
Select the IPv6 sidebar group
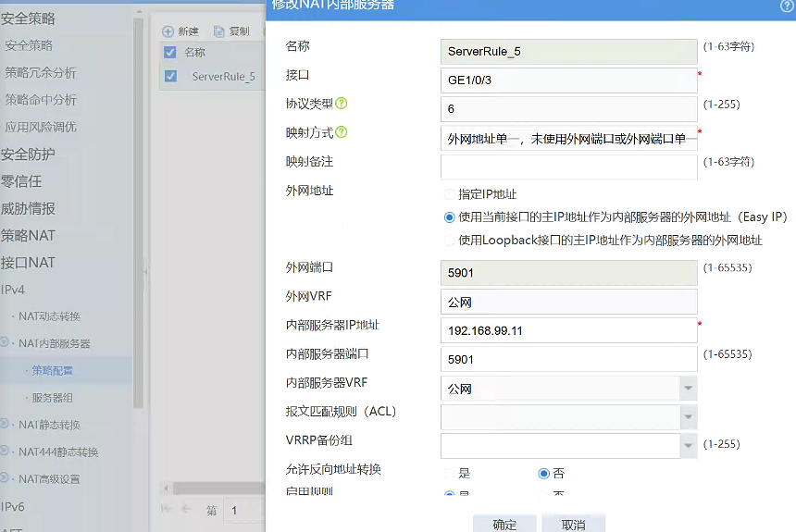point(13,507)
